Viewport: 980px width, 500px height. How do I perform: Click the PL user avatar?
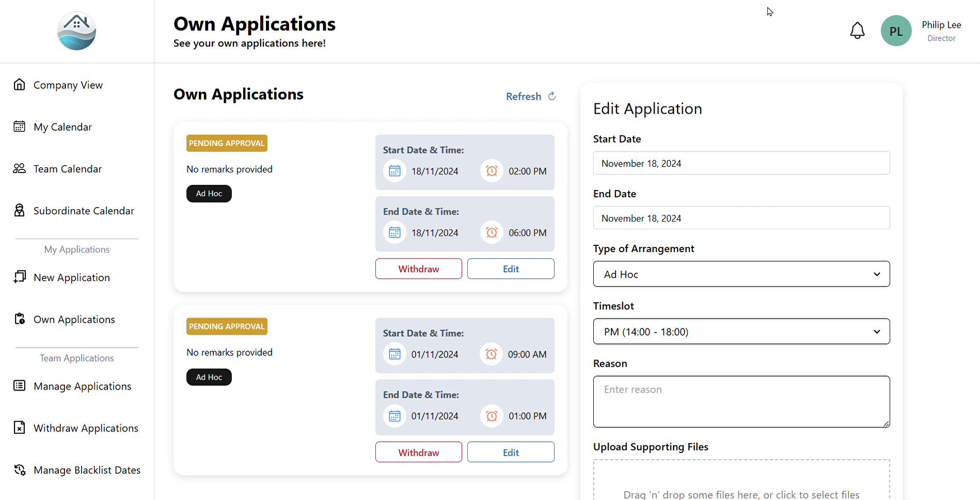coord(896,31)
